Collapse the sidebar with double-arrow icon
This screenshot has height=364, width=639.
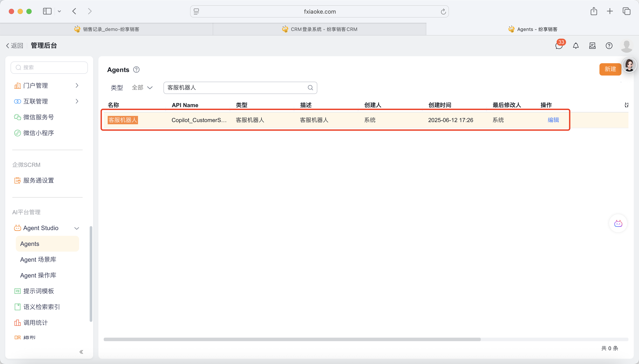81,352
